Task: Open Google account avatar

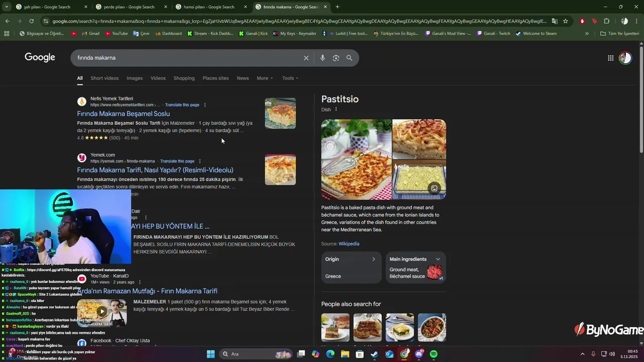Action: click(625, 58)
